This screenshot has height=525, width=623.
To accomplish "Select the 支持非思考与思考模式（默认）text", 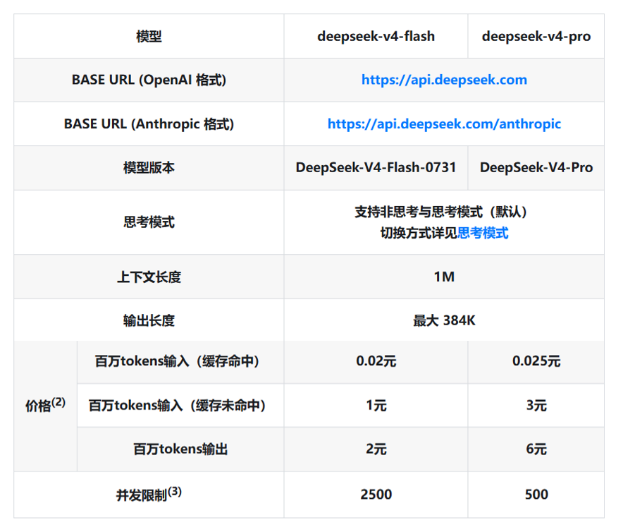I will tap(441, 211).
